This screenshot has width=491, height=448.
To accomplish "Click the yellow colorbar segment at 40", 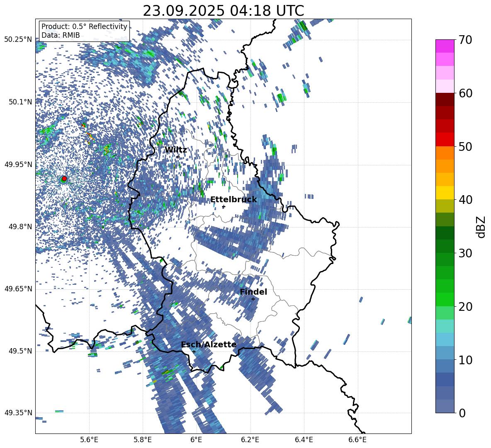I will pos(445,193).
